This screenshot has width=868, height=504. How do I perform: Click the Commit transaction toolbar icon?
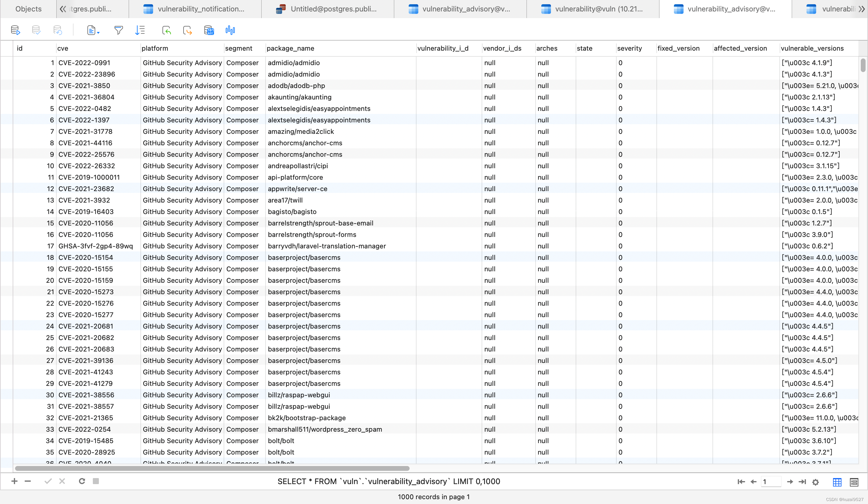point(36,30)
